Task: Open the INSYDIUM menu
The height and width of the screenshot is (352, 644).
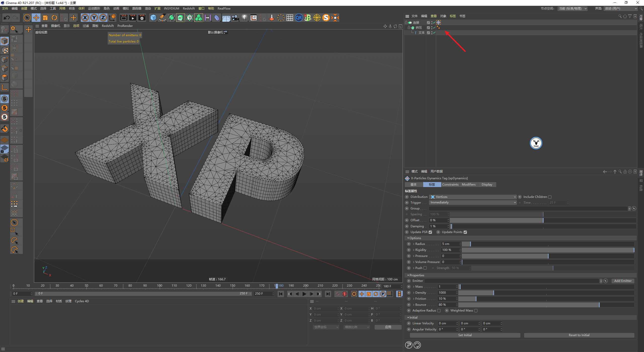Action: pyautogui.click(x=172, y=8)
